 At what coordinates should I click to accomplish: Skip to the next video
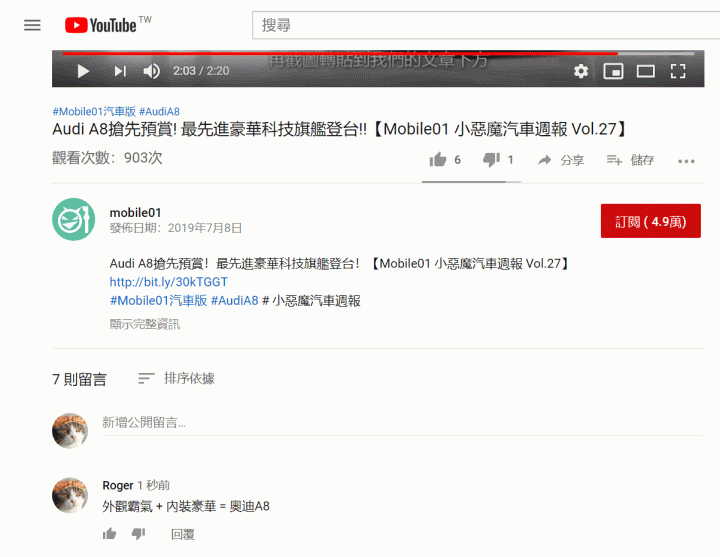pyautogui.click(x=120, y=71)
